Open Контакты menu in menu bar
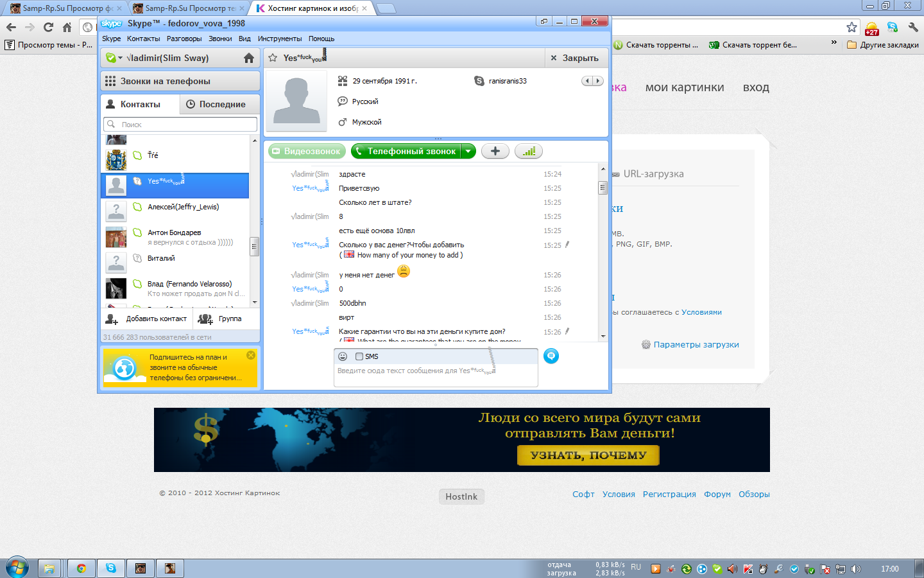This screenshot has height=578, width=924. [x=144, y=39]
